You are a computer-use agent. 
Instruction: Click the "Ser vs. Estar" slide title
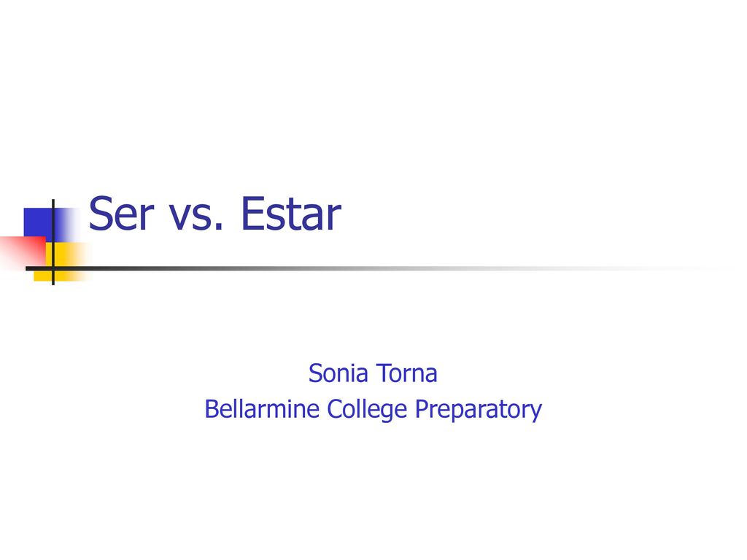[x=215, y=214]
